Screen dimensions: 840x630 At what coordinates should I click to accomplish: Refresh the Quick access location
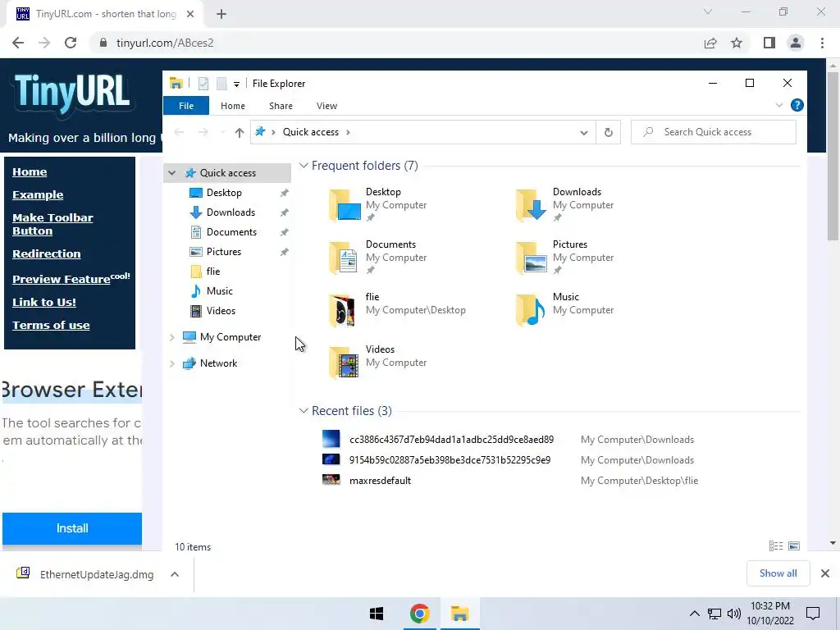(608, 132)
